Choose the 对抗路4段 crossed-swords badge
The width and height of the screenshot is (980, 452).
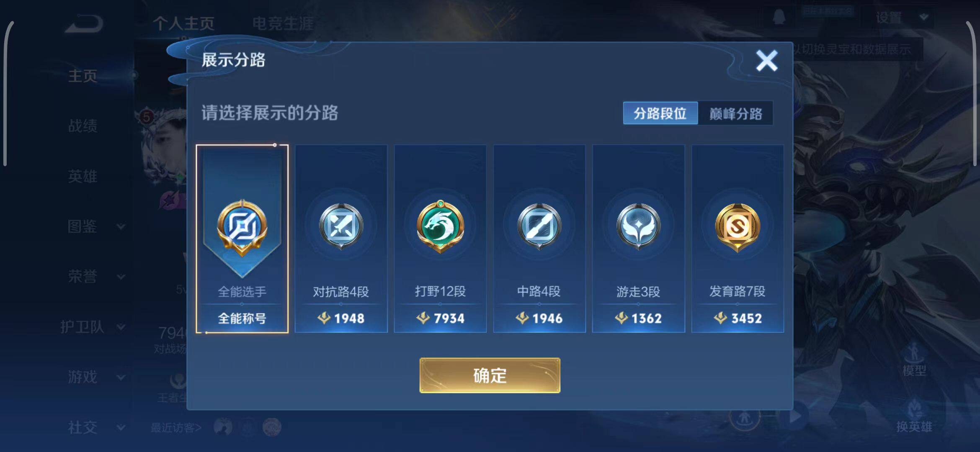pyautogui.click(x=341, y=239)
